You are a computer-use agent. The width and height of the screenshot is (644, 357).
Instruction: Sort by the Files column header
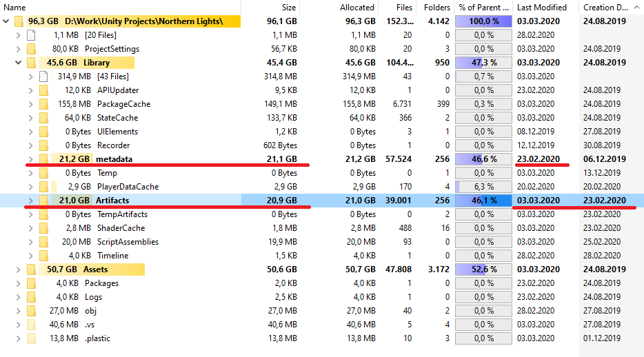pyautogui.click(x=405, y=8)
